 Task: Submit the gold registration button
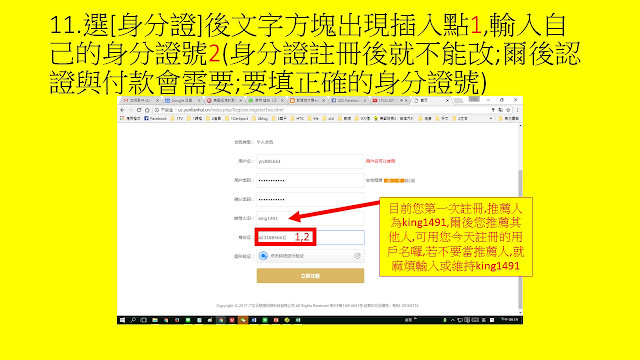[x=310, y=276]
